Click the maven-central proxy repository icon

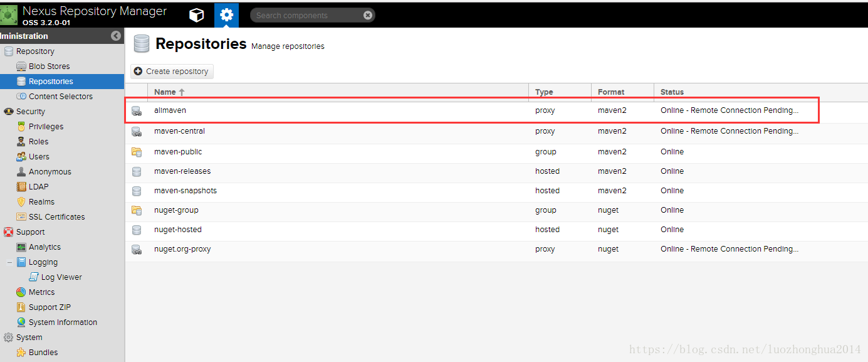click(137, 132)
